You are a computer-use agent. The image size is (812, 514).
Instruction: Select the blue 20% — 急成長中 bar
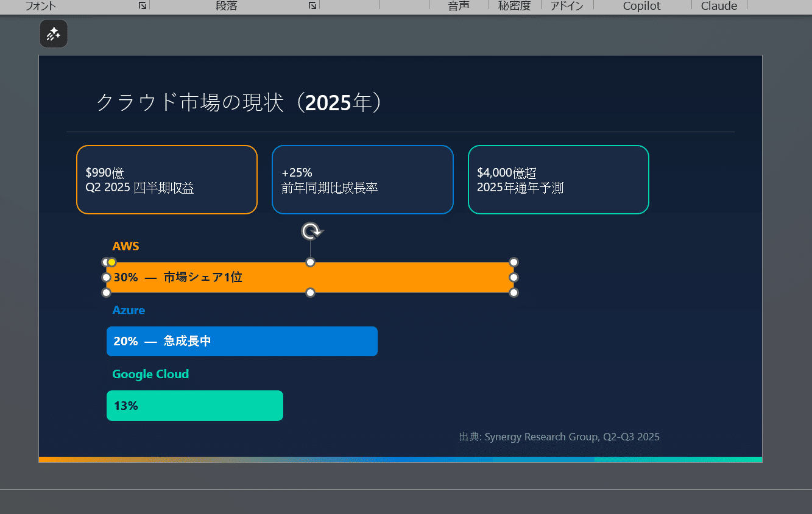(x=242, y=341)
